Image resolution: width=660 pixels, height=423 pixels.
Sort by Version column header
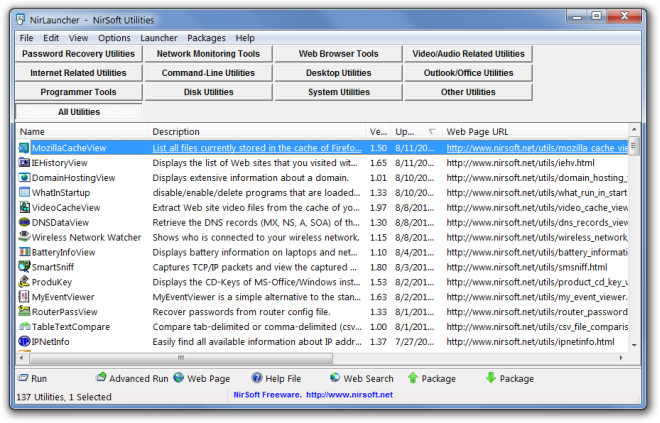click(x=378, y=132)
